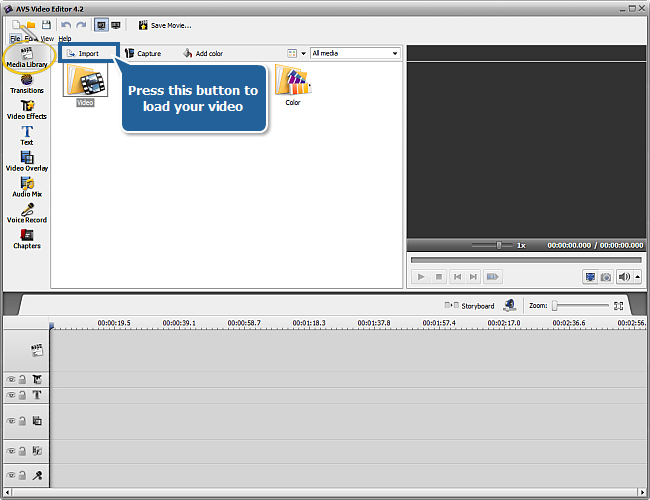The height and width of the screenshot is (500, 650).
Task: Mute sound with the speaker icon
Action: [624, 277]
